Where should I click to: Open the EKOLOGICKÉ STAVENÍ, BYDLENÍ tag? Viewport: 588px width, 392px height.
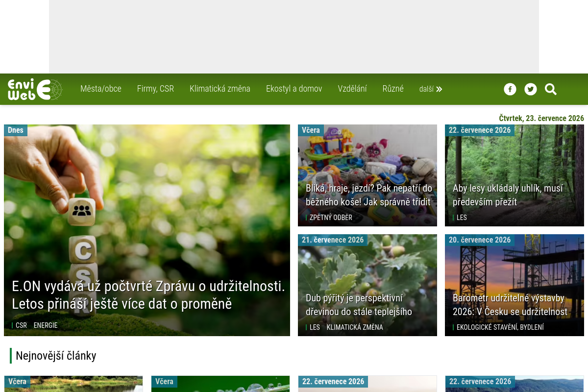click(x=500, y=327)
